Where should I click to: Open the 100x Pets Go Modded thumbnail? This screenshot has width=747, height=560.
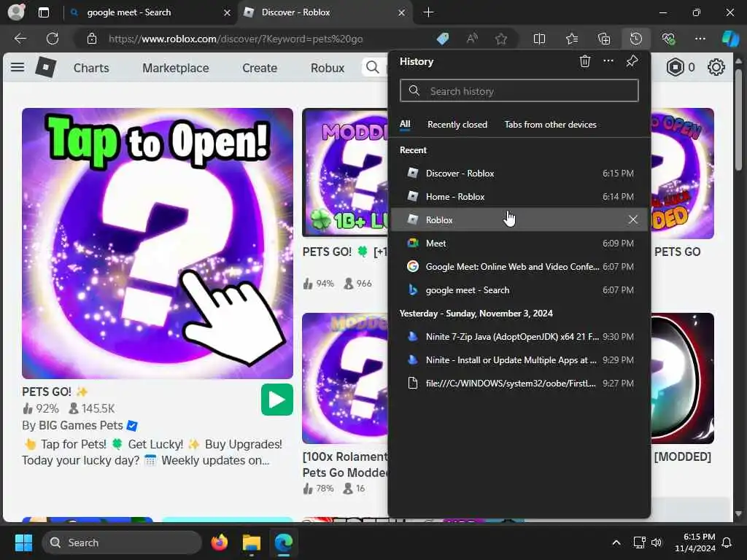(345, 378)
